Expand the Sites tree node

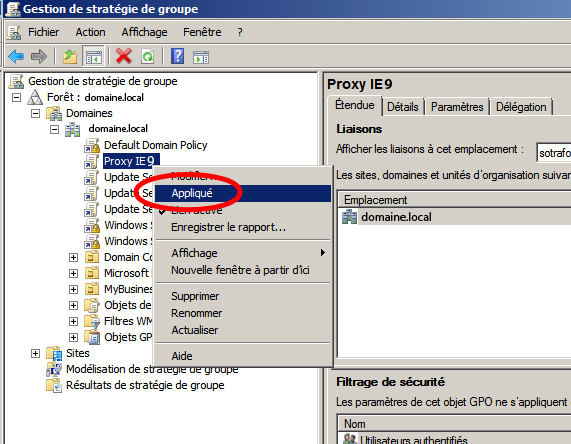pos(35,354)
